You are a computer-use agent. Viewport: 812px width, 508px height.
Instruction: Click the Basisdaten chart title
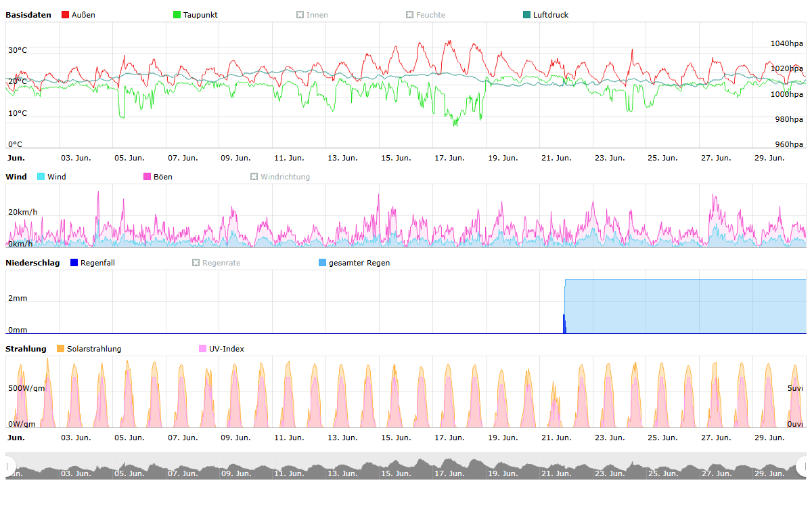point(28,15)
